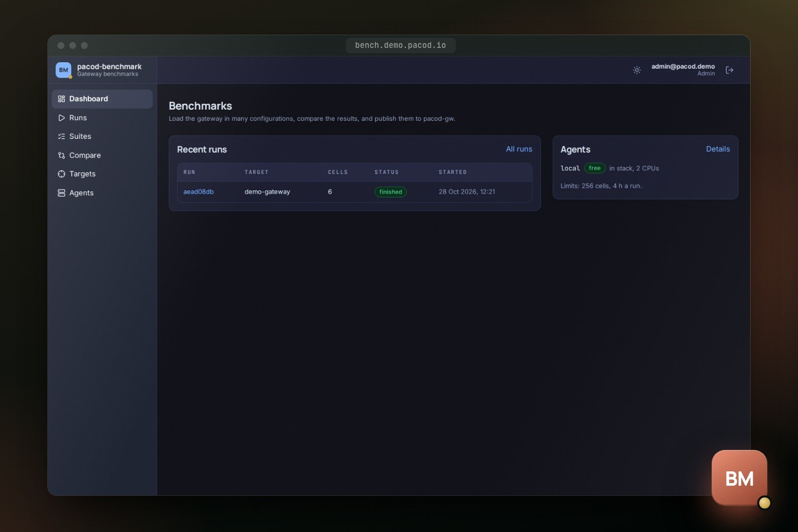Toggle the light/dark theme sun icon
Viewport: 798px width, 532px height.
point(637,70)
